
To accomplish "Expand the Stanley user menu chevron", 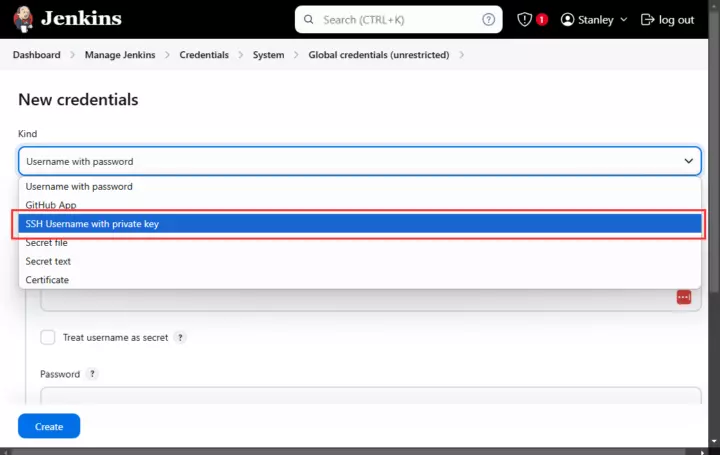I will [x=624, y=20].
